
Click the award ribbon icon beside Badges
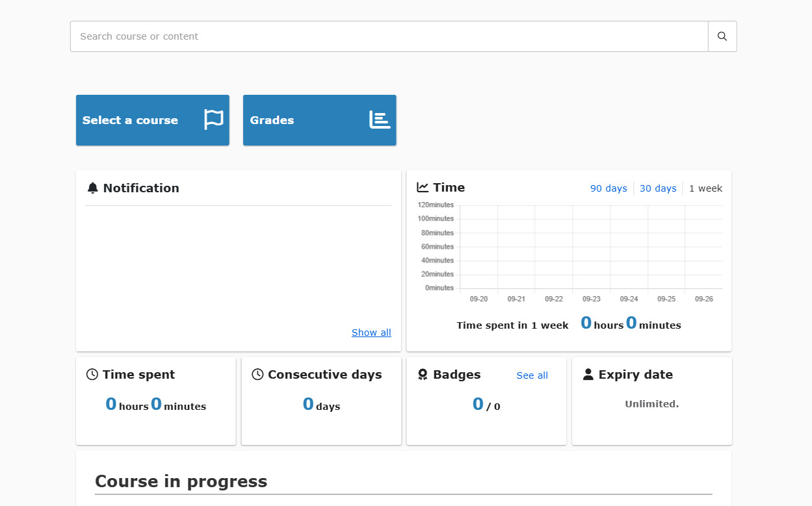[x=423, y=375]
